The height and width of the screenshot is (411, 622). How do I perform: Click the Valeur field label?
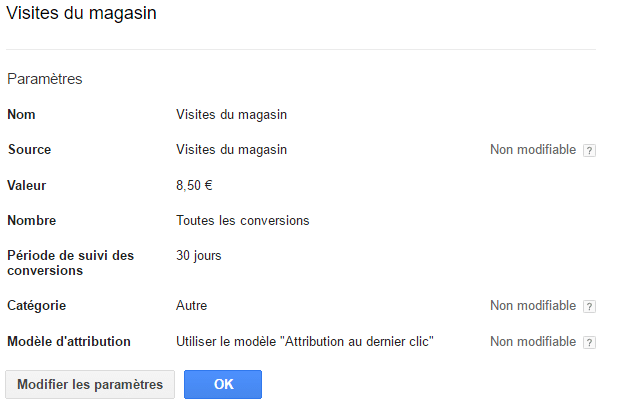(27, 185)
